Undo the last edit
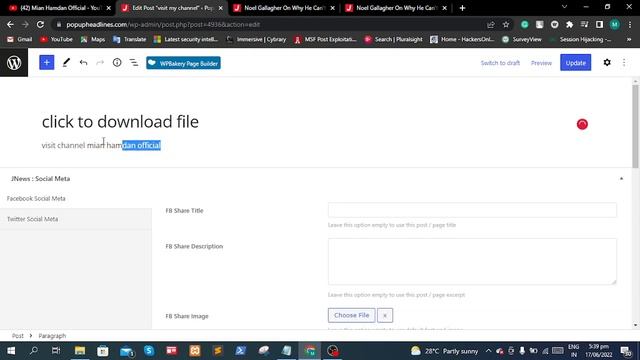Screen dimensions: 640x360 coord(83,63)
